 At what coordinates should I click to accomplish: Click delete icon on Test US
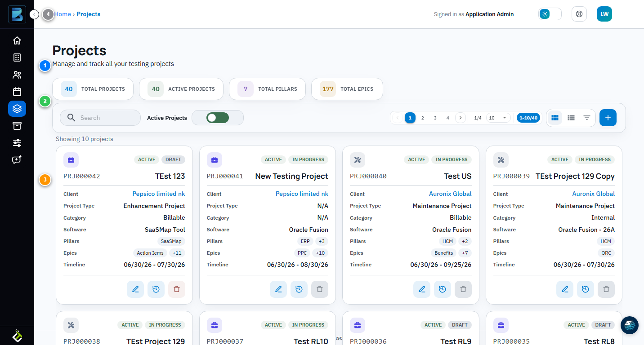(463, 289)
